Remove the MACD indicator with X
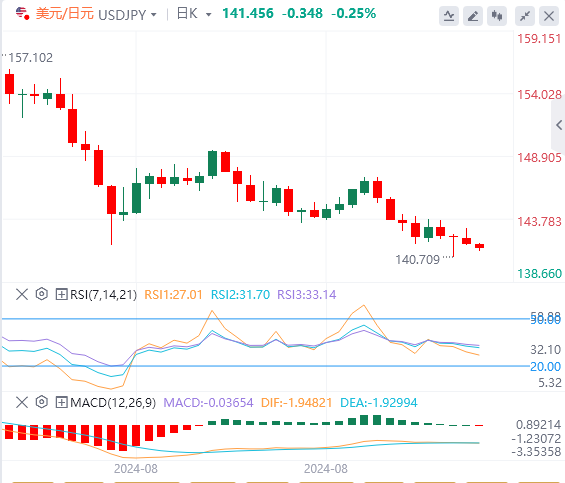 click(x=22, y=402)
